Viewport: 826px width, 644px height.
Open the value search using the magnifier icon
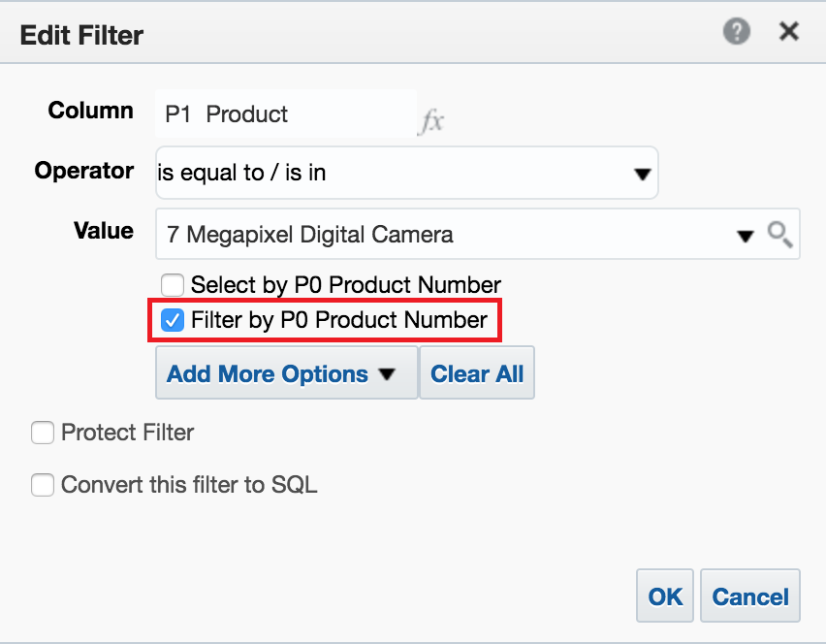click(780, 234)
